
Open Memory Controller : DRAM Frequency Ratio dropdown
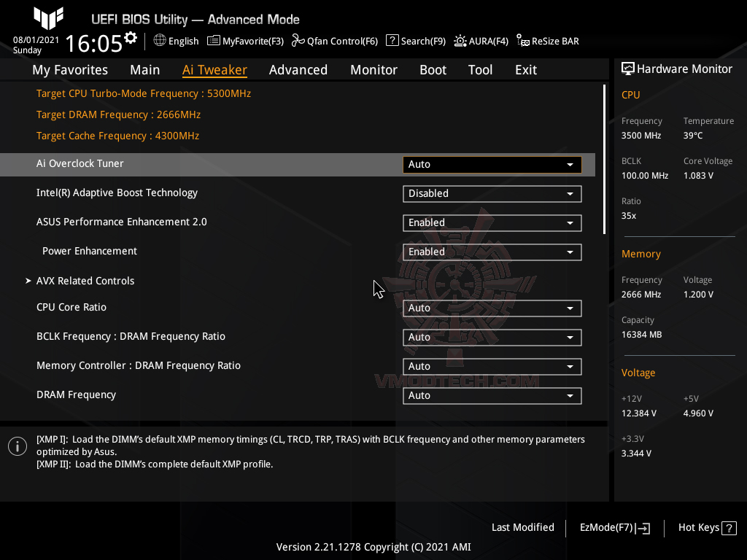point(492,366)
